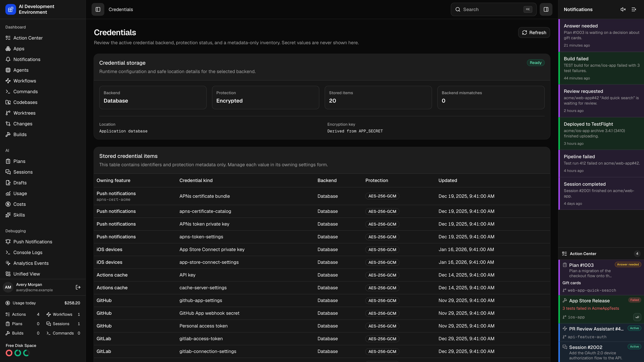Click the Actions count in usage summary
The image size is (644, 362).
[38, 315]
